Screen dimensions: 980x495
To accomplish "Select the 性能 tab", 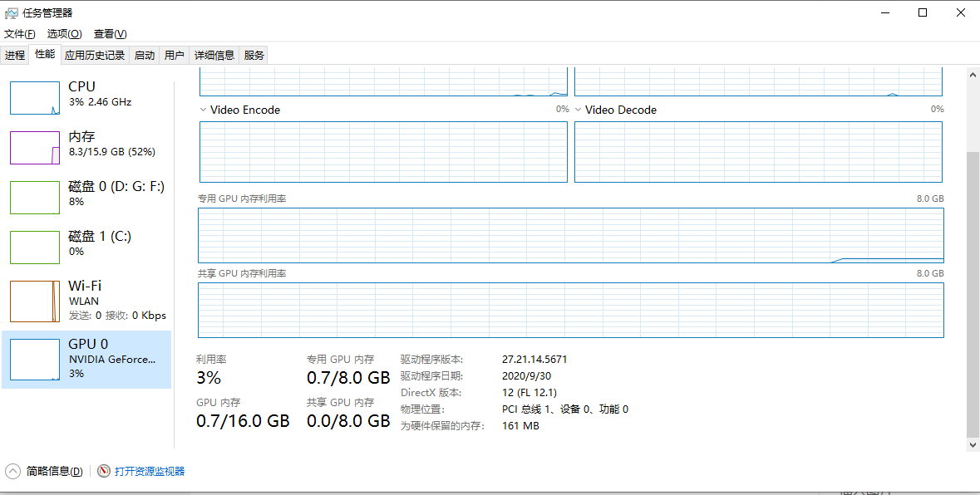I will [x=45, y=54].
